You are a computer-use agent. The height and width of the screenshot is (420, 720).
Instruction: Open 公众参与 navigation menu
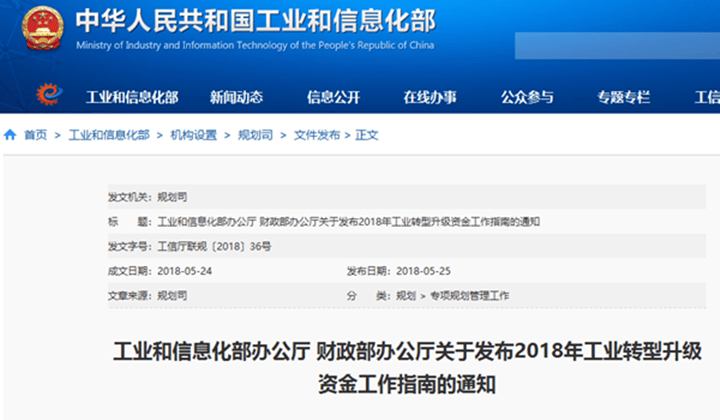[x=527, y=97]
